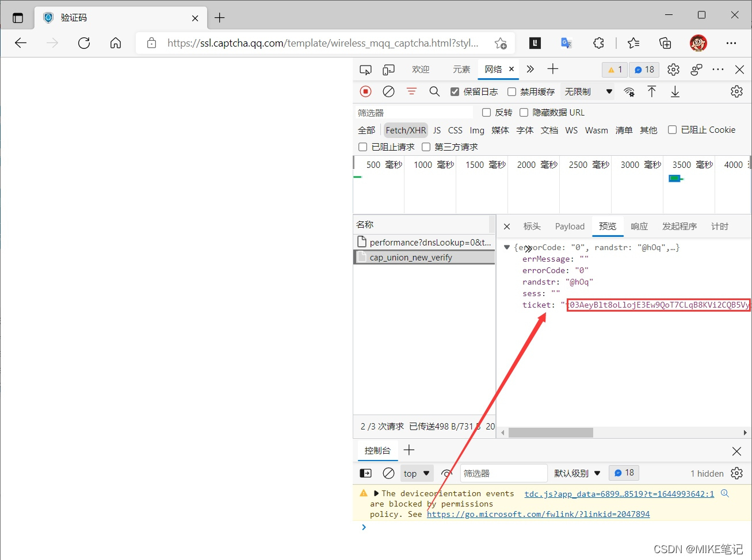This screenshot has width=752, height=560.
Task: Open the 标头 request tab
Action: click(x=532, y=227)
